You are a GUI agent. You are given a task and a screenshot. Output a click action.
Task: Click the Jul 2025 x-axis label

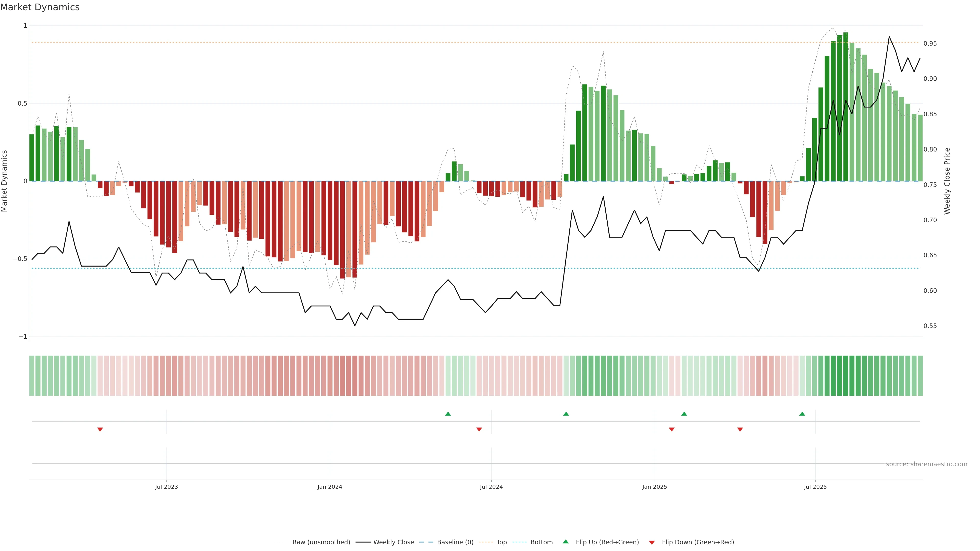click(815, 487)
